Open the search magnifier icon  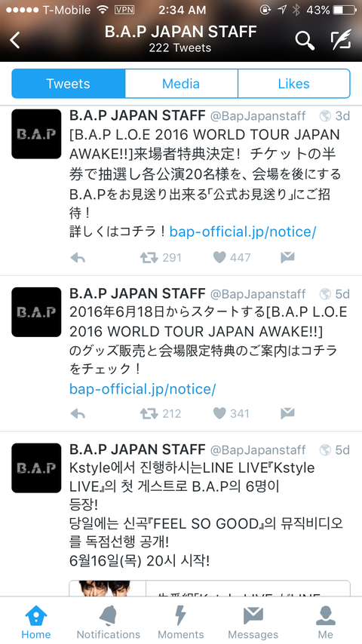pyautogui.click(x=305, y=40)
